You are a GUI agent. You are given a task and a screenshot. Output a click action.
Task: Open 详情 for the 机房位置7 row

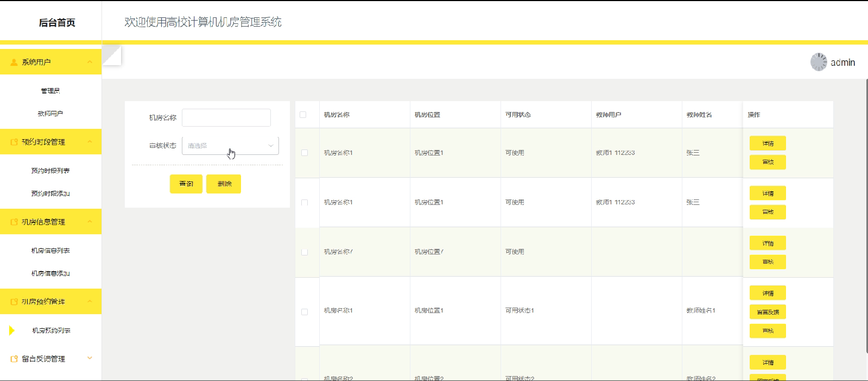(x=768, y=243)
